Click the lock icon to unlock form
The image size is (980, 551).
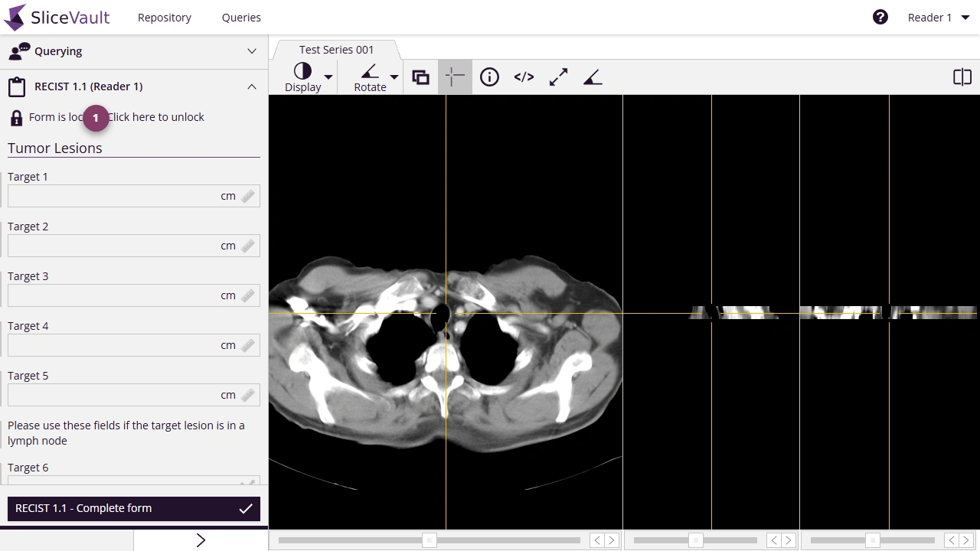coord(16,118)
